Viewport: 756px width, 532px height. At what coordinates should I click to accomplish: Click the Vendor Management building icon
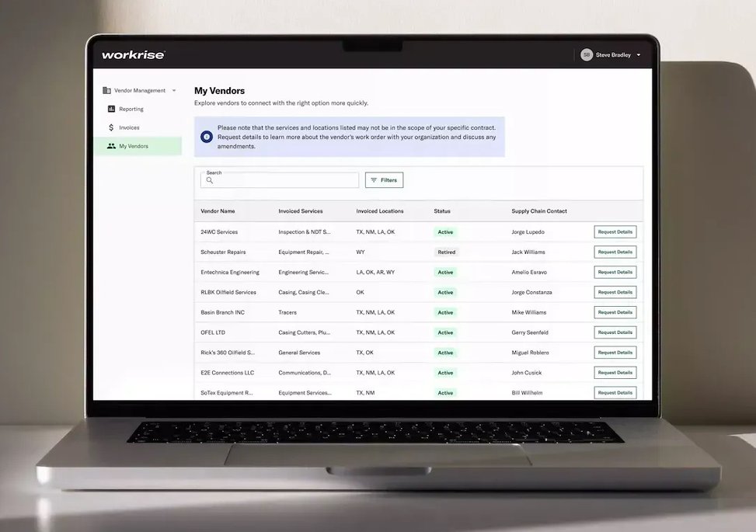[106, 90]
